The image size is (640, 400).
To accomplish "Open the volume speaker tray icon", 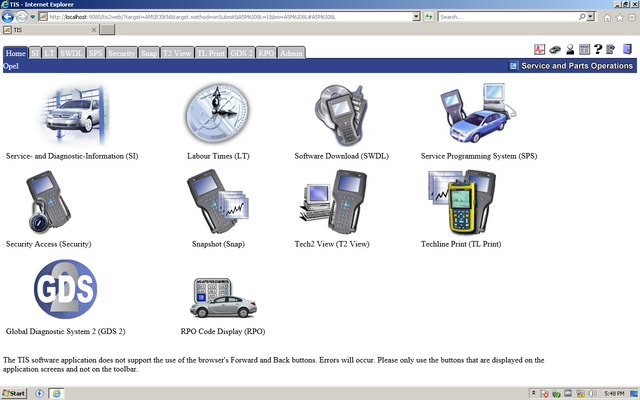I will point(593,393).
